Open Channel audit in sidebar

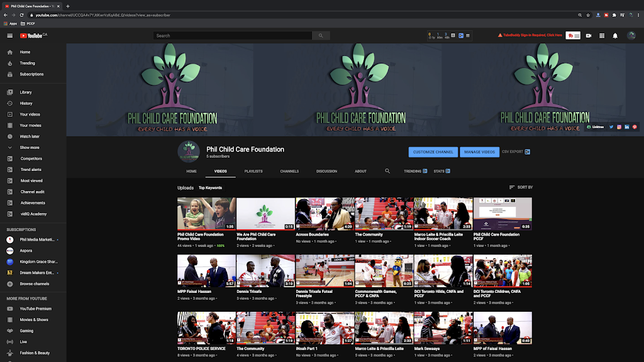tap(33, 192)
